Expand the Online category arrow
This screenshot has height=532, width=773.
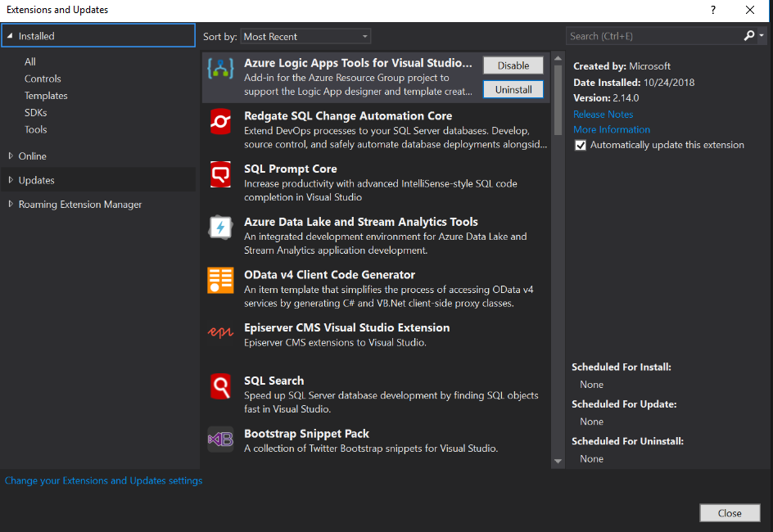(11, 156)
